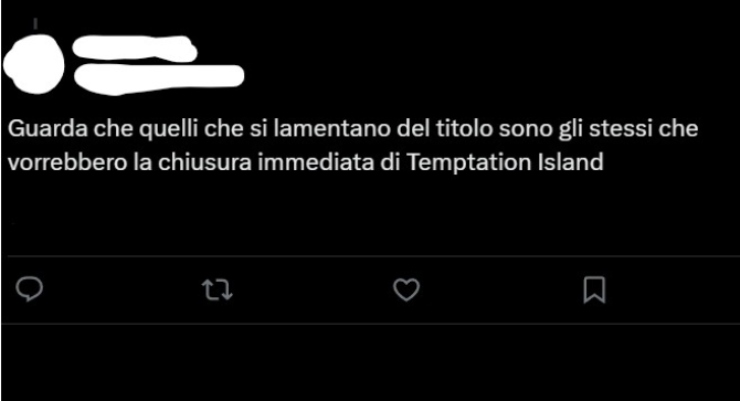Click the word "quelli" in the post
The height and width of the screenshot is (401, 740).
click(169, 129)
